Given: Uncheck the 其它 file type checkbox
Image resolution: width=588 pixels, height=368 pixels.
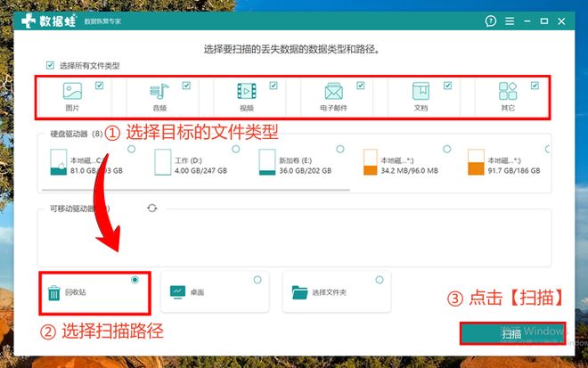Looking at the screenshot, I should point(535,86).
